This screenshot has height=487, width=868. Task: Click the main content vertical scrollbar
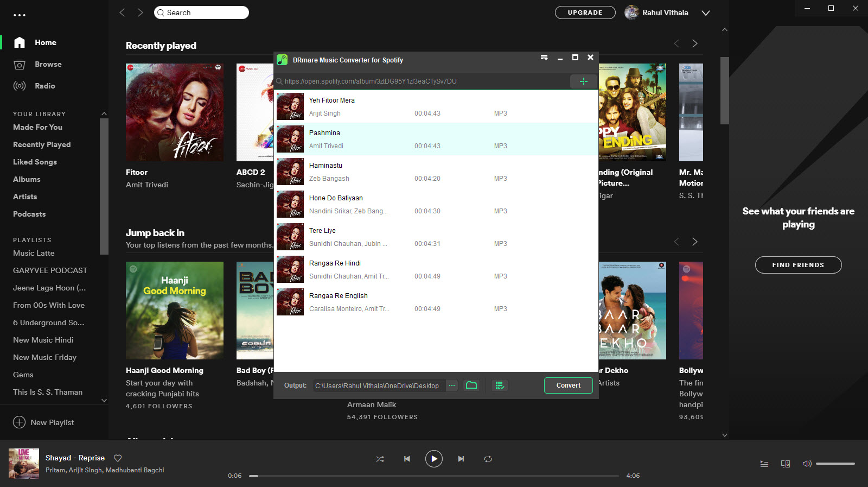tap(725, 91)
